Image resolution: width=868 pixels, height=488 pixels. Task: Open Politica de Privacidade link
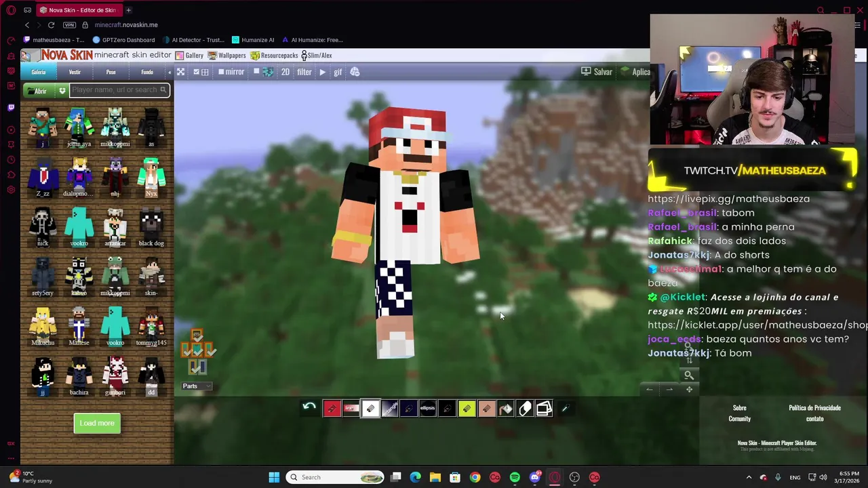[x=814, y=408]
